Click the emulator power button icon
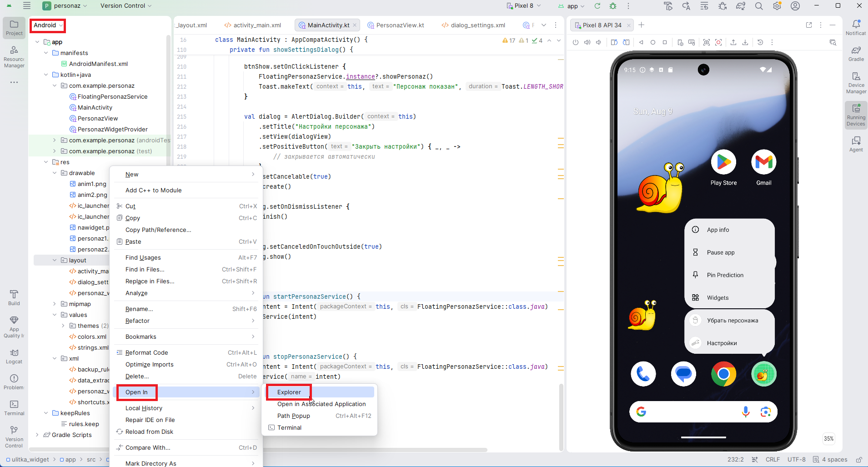 click(x=576, y=42)
